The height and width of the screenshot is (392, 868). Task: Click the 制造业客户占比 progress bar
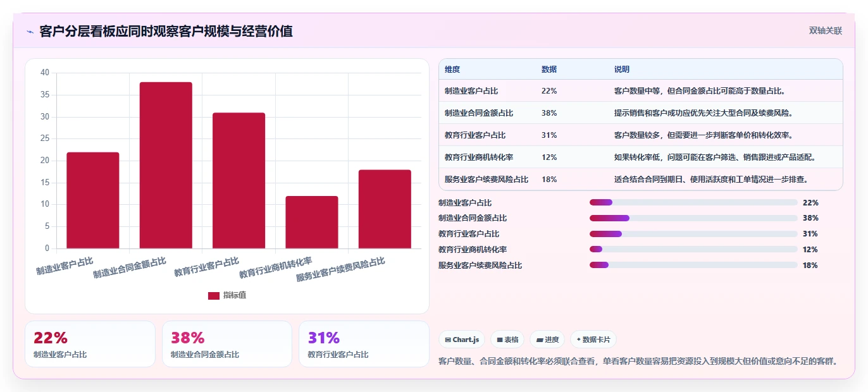pos(693,202)
